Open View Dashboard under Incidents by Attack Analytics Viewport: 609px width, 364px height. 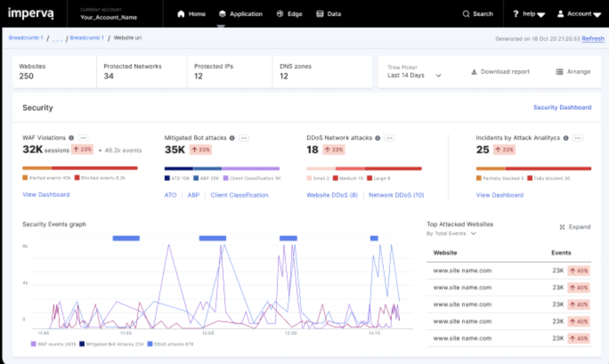pos(500,195)
